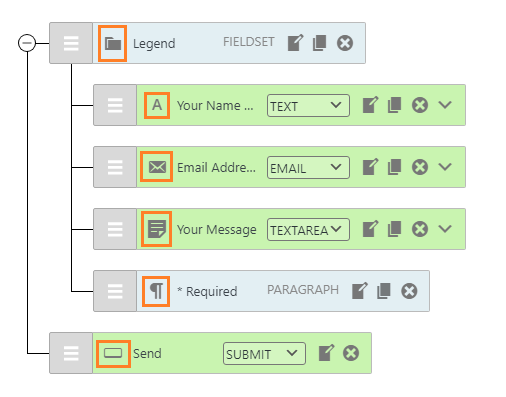Open the TEXTAREA type dropdown
Viewport: 506px width, 397px height.
(x=308, y=230)
